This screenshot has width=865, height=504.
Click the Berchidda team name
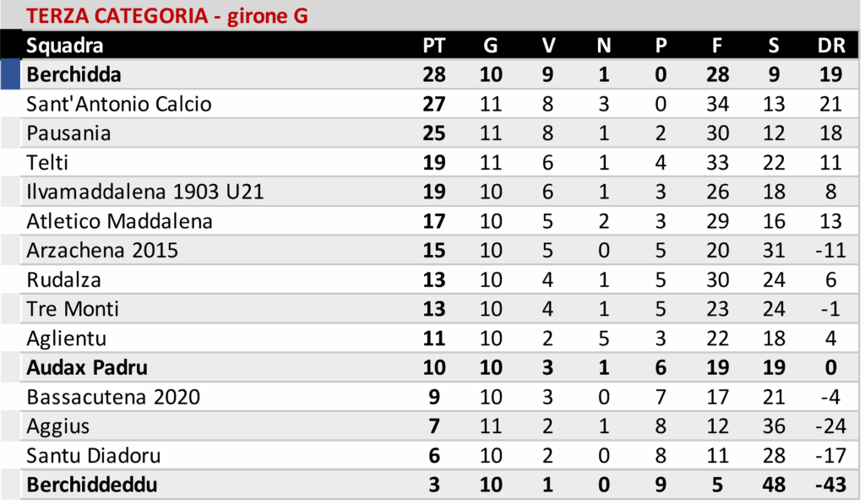click(x=74, y=74)
